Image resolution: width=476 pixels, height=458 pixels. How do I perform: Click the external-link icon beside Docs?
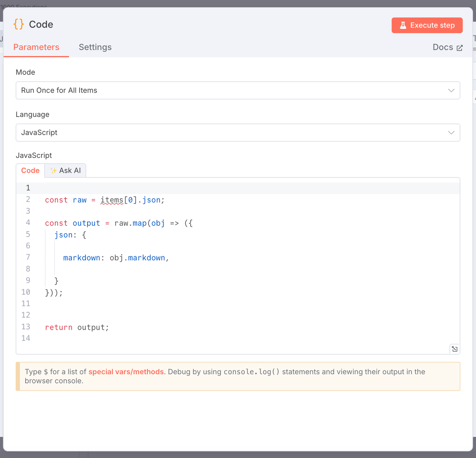[x=460, y=48]
